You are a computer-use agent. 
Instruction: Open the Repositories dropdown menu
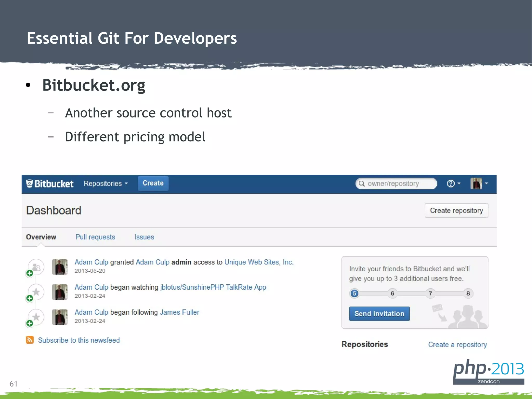pyautogui.click(x=106, y=184)
